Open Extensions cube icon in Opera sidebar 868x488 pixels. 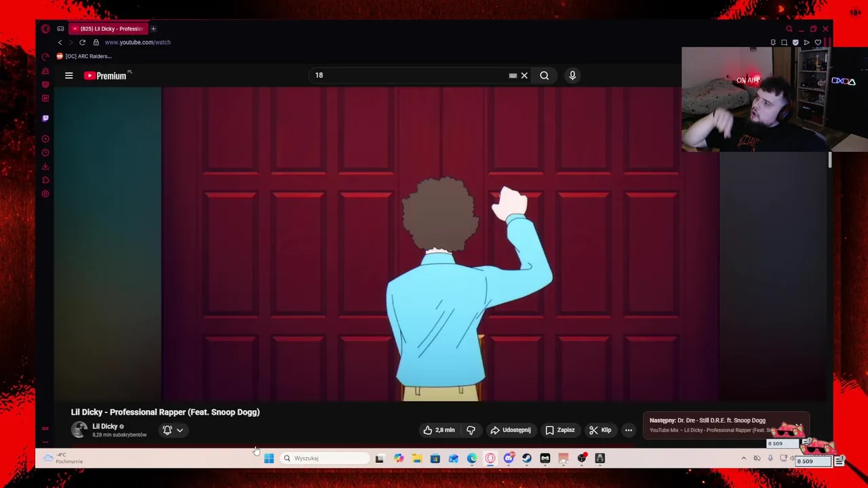(45, 180)
